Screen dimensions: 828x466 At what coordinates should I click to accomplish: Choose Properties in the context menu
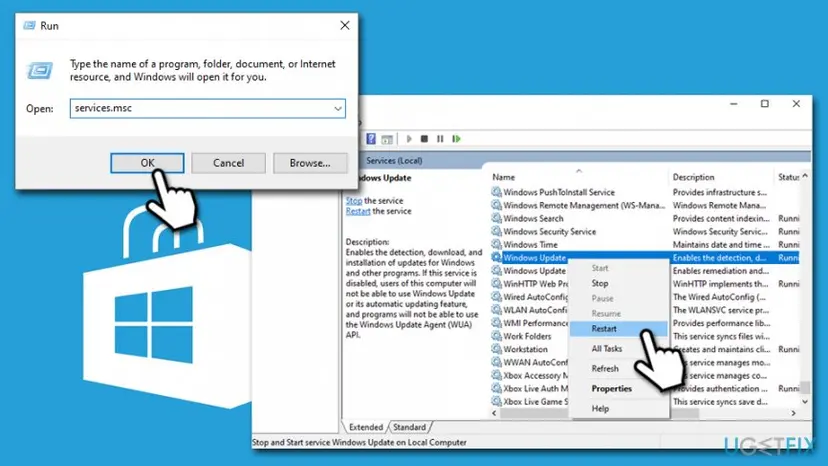point(619,389)
